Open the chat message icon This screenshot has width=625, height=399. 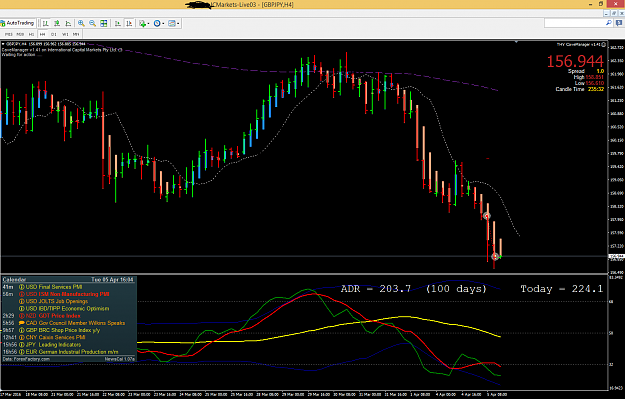pyautogui.click(x=619, y=23)
